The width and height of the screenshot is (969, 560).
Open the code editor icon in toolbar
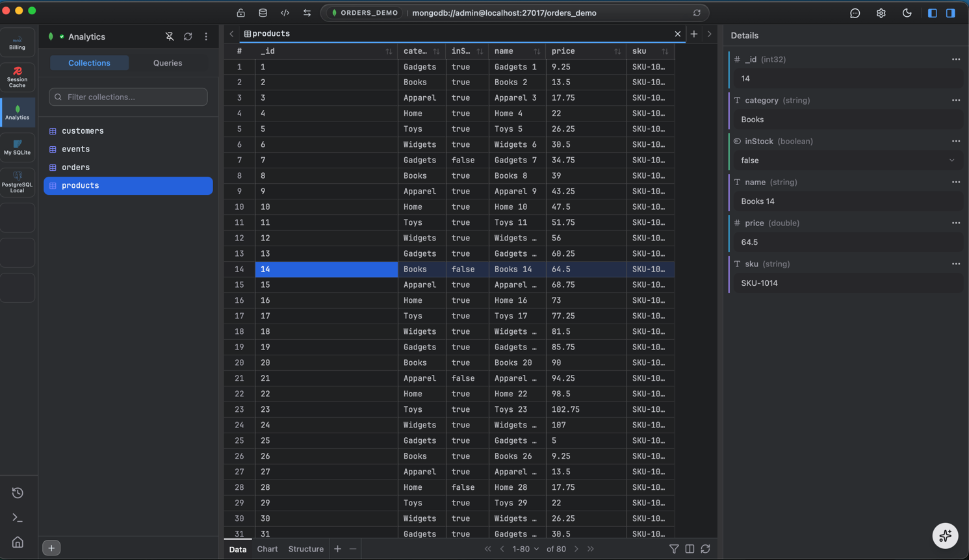(x=285, y=13)
